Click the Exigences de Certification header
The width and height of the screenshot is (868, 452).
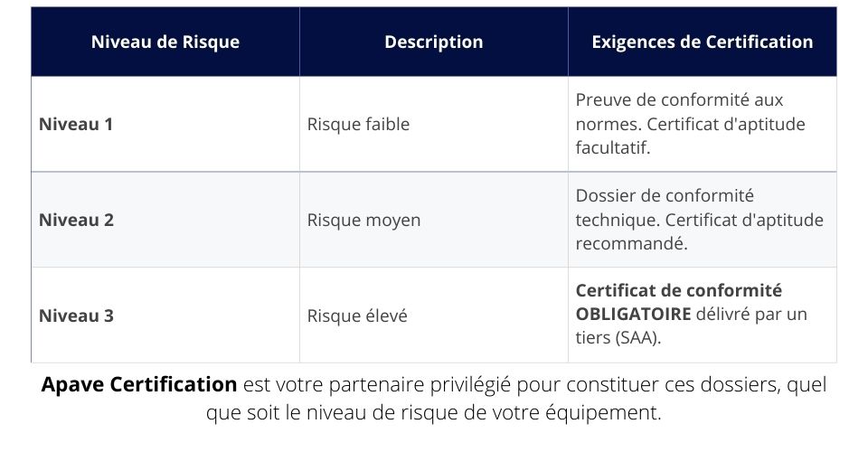coord(702,42)
